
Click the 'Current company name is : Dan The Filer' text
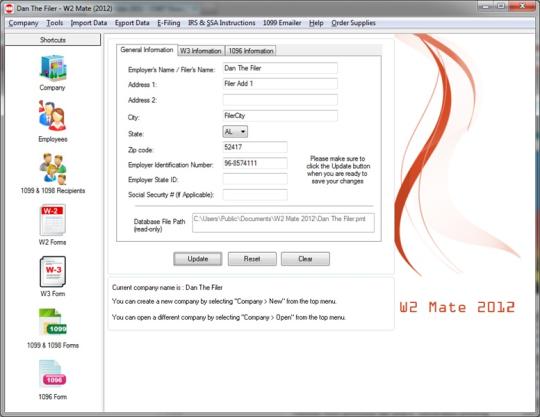click(x=167, y=288)
